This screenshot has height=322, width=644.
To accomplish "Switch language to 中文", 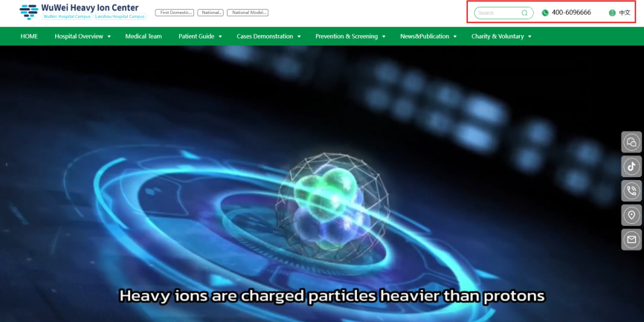I will [x=624, y=13].
